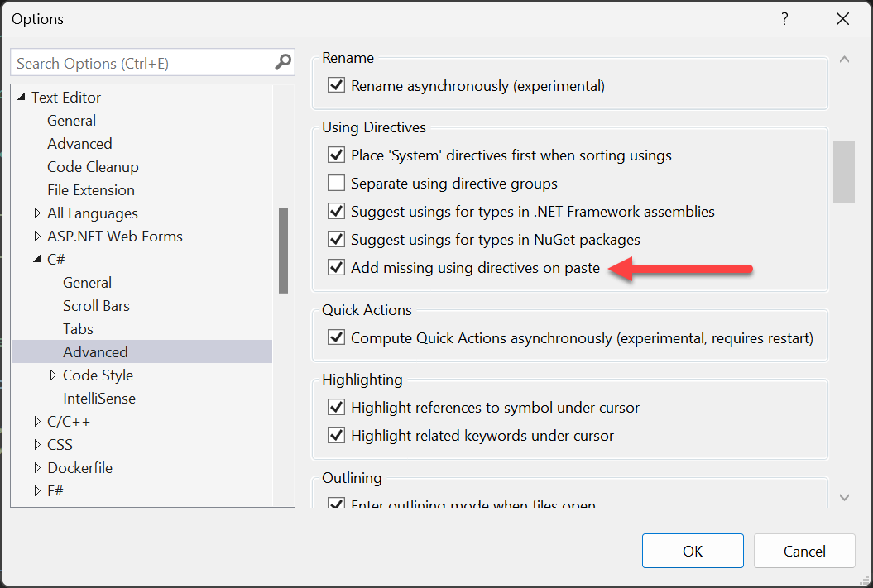This screenshot has width=873, height=588.
Task: Toggle Suggest usings for NuGet packages
Action: coord(336,240)
